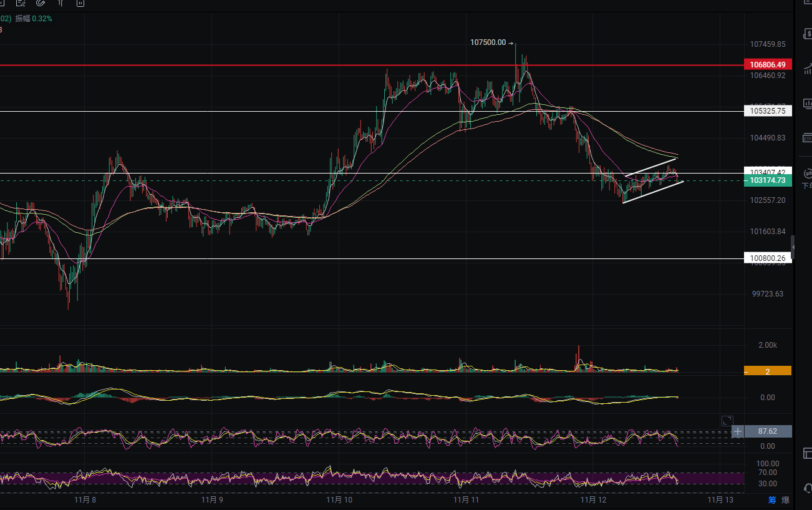Open the headset customer support icon
The image size is (812, 510).
click(806, 488)
